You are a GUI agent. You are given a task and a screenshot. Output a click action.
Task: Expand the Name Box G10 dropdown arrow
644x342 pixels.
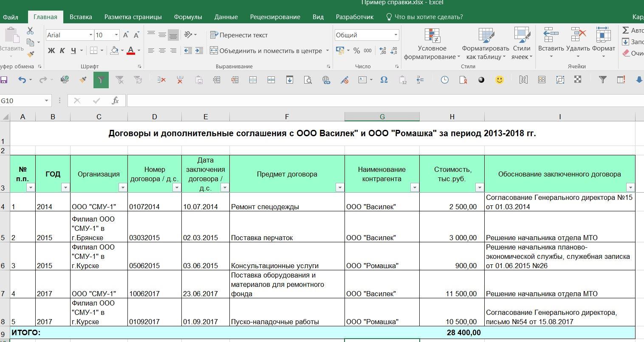pyautogui.click(x=46, y=101)
